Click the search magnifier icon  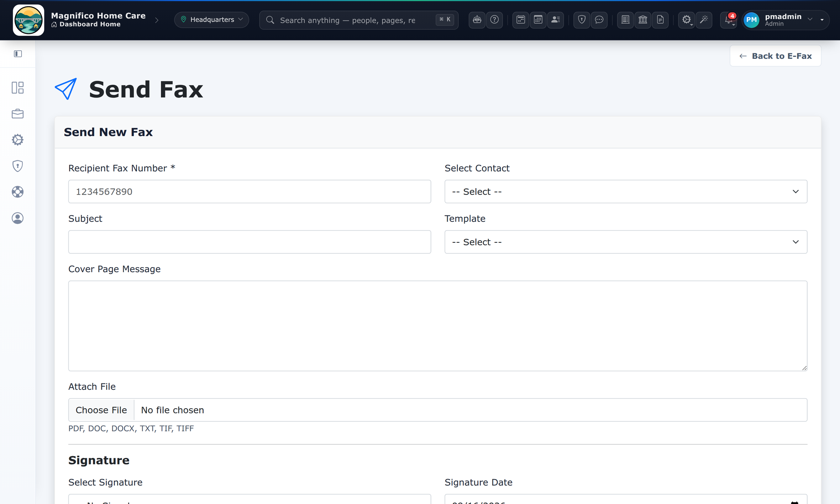[270, 20]
